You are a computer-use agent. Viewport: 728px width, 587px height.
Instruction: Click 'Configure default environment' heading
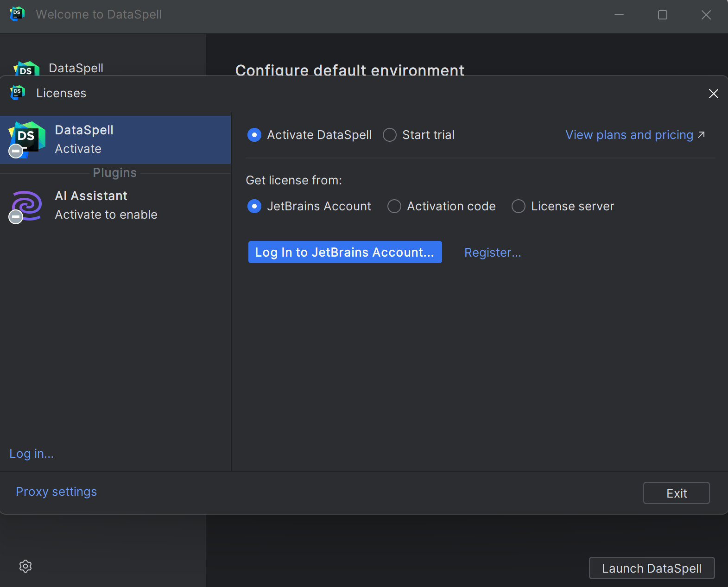[350, 69]
